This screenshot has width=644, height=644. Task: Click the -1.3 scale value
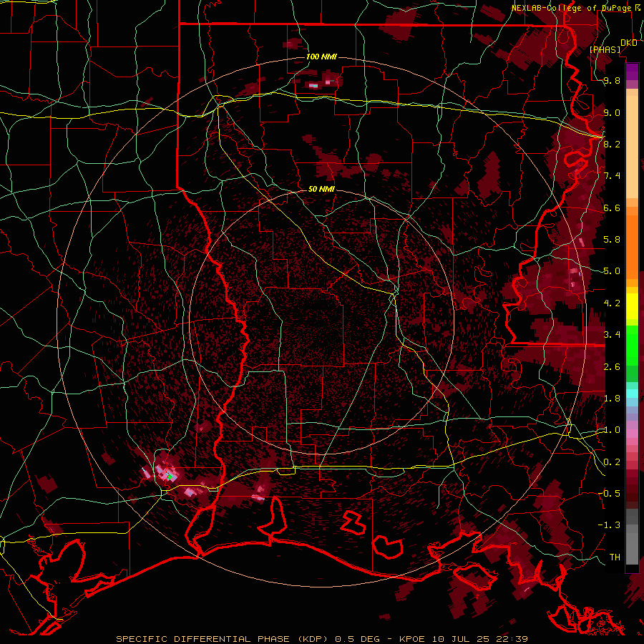[x=609, y=525]
